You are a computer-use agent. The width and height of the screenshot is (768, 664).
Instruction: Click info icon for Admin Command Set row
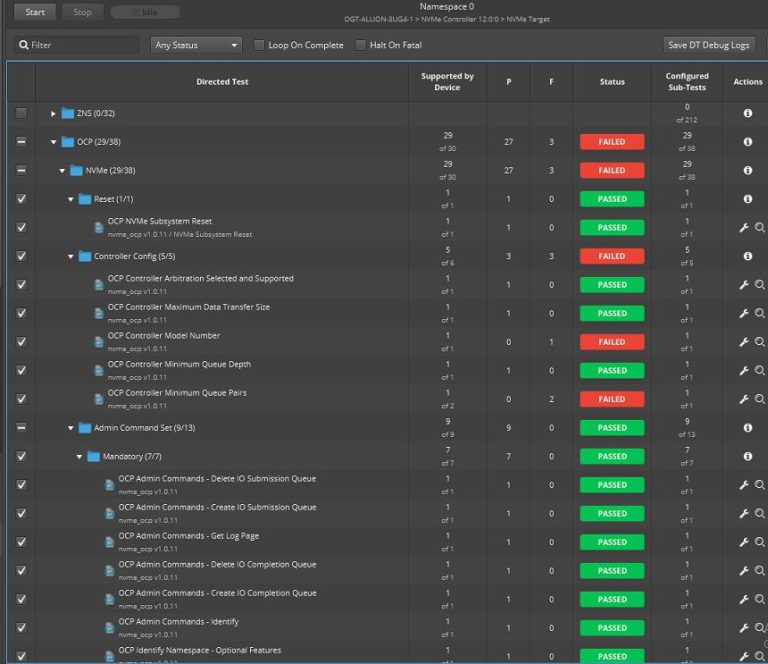(747, 428)
